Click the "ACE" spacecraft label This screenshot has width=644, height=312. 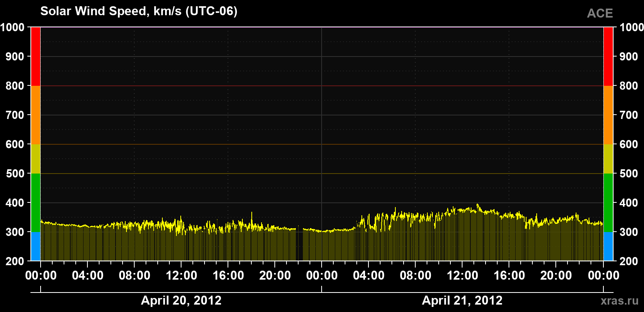tap(600, 13)
